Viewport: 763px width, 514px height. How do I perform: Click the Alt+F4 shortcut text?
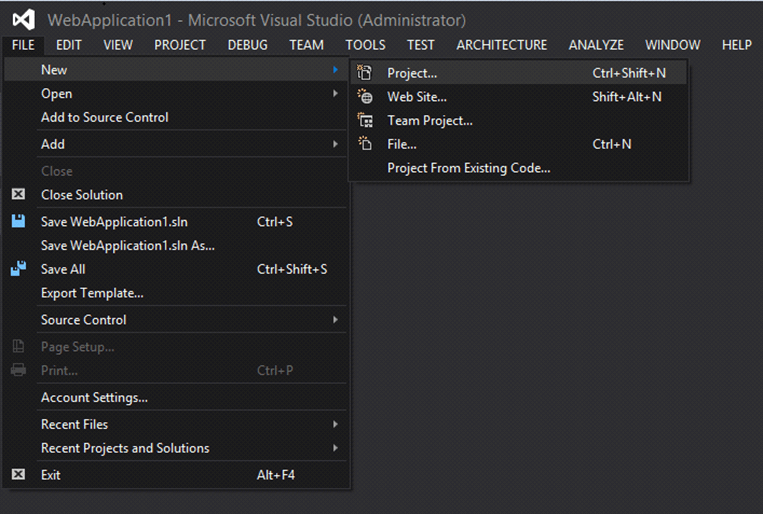(275, 475)
